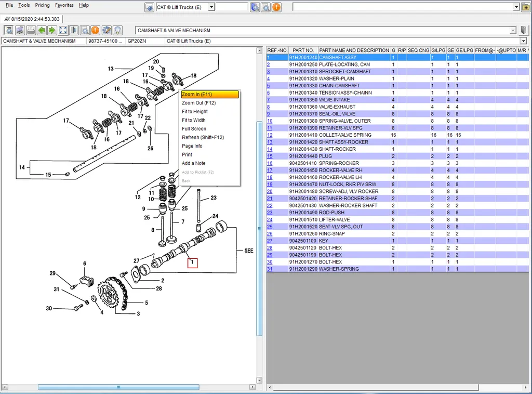Choose Fit to Height in context menu
The height and width of the screenshot is (394, 532).
coord(210,111)
